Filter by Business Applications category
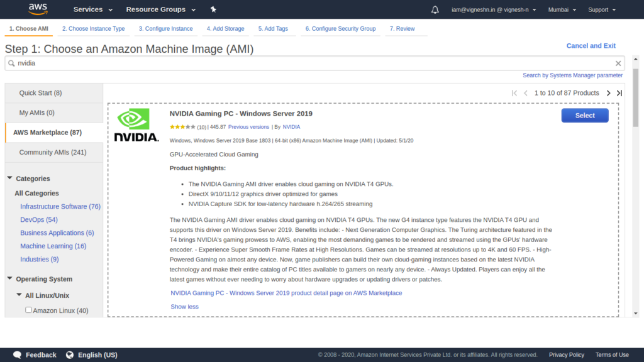The width and height of the screenshot is (644, 362). [57, 233]
